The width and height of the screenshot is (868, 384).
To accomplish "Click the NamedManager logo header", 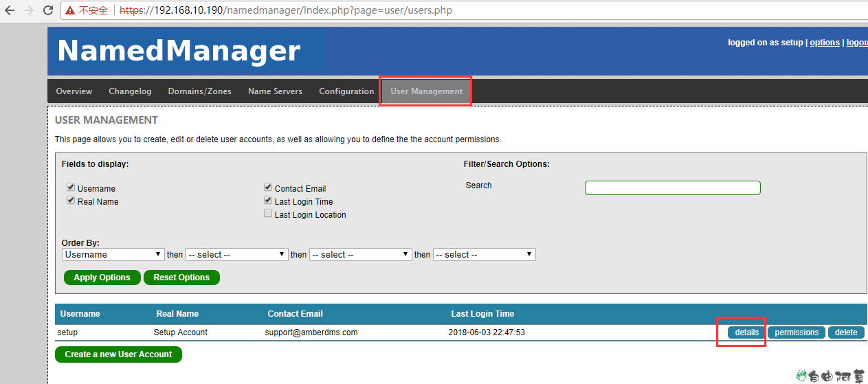I will coord(179,51).
